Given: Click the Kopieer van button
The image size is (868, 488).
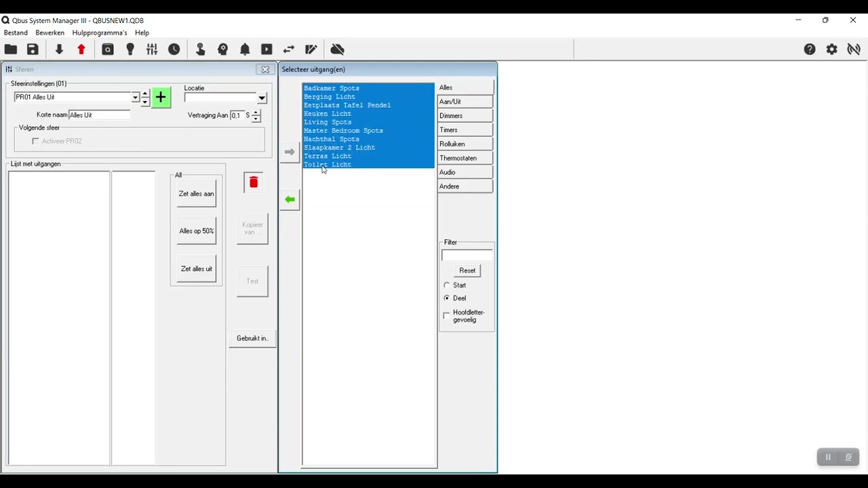Looking at the screenshot, I should click(252, 228).
